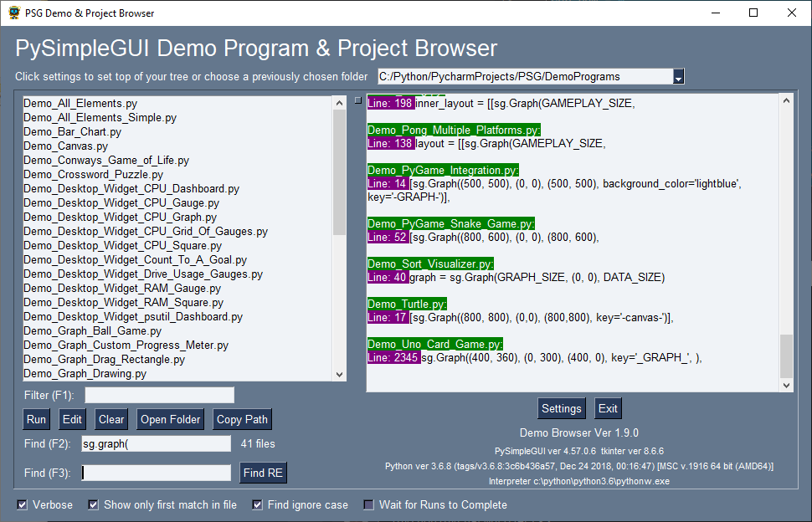Screen dimensions: 812x522
Task: Enable Wait for Runs to Complete
Action: (368, 505)
